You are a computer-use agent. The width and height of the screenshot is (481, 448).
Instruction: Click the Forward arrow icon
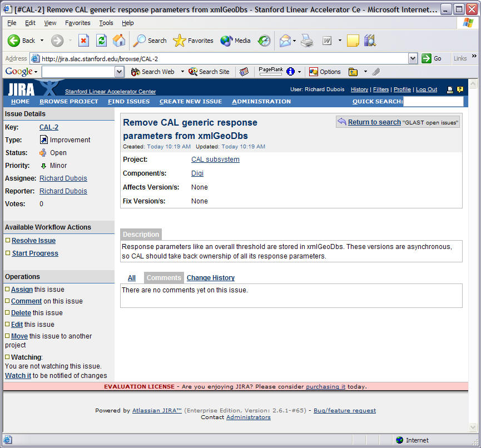(57, 41)
